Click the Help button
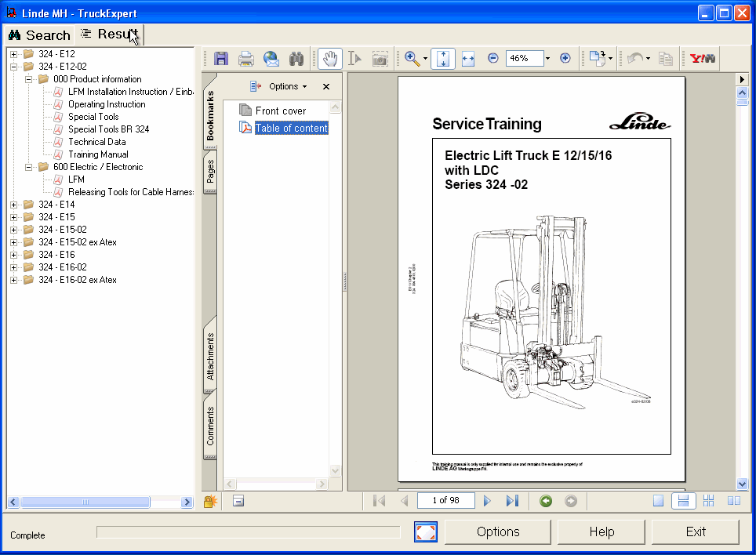This screenshot has height=555, width=756. (x=602, y=531)
